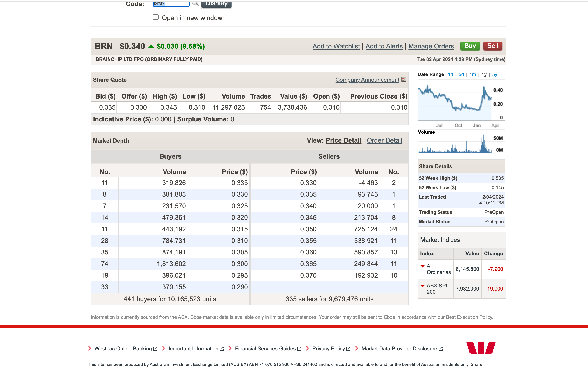
Task: Click external-link icon after Financial Services Guides
Action: [299, 349]
